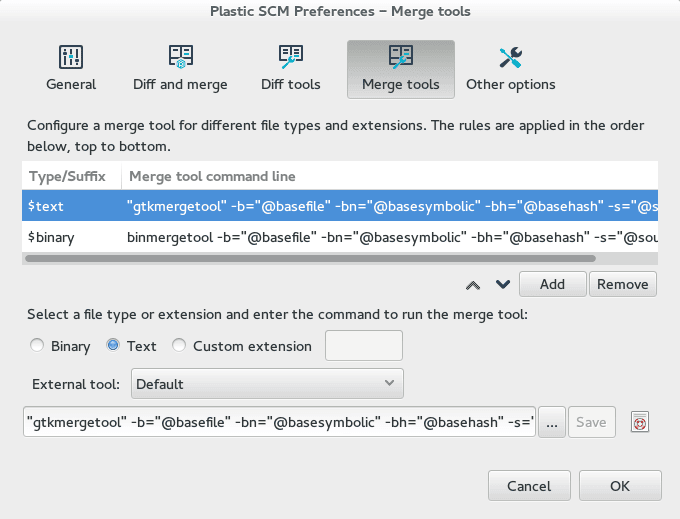This screenshot has height=519, width=680.
Task: Move selected rule down with arrow
Action: coord(503,284)
